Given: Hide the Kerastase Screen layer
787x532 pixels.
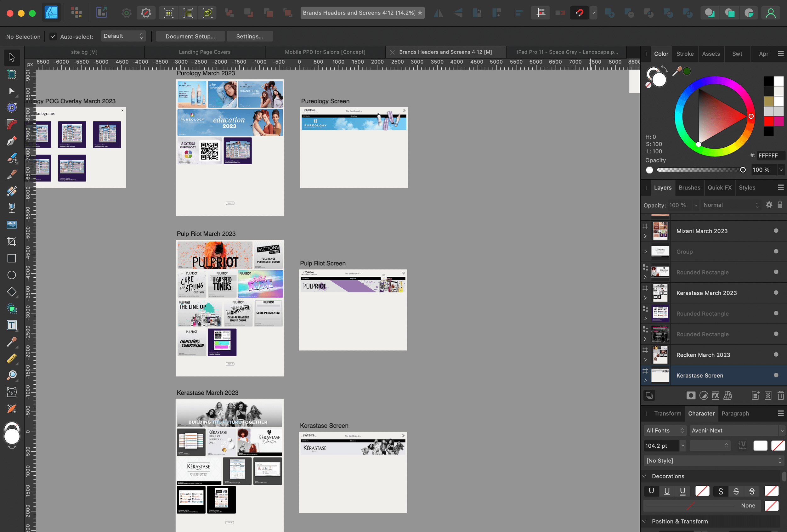Looking at the screenshot, I should [776, 375].
